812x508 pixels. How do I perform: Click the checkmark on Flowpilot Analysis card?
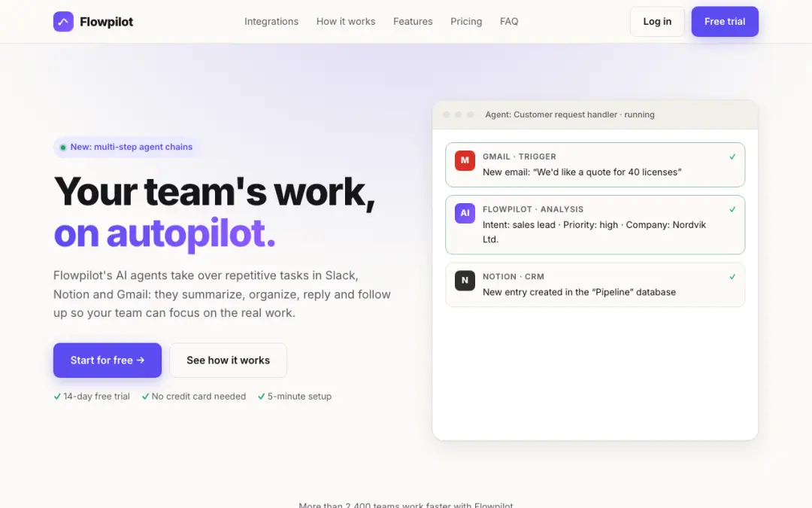(x=732, y=209)
